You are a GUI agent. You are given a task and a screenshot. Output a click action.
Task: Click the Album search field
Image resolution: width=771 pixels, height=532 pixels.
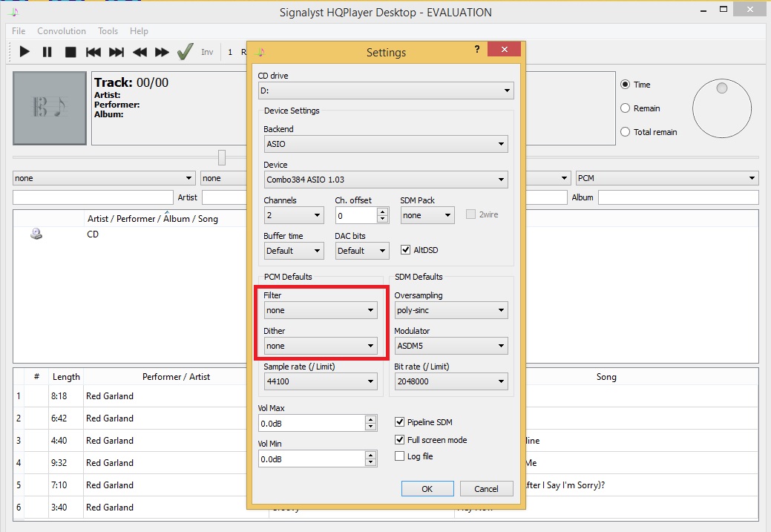click(x=678, y=197)
